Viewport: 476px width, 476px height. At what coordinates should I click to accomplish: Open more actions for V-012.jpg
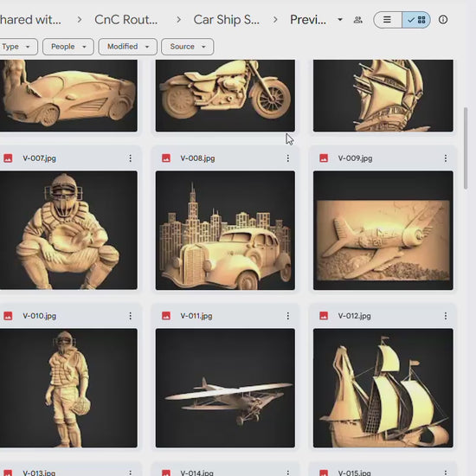[x=446, y=316]
